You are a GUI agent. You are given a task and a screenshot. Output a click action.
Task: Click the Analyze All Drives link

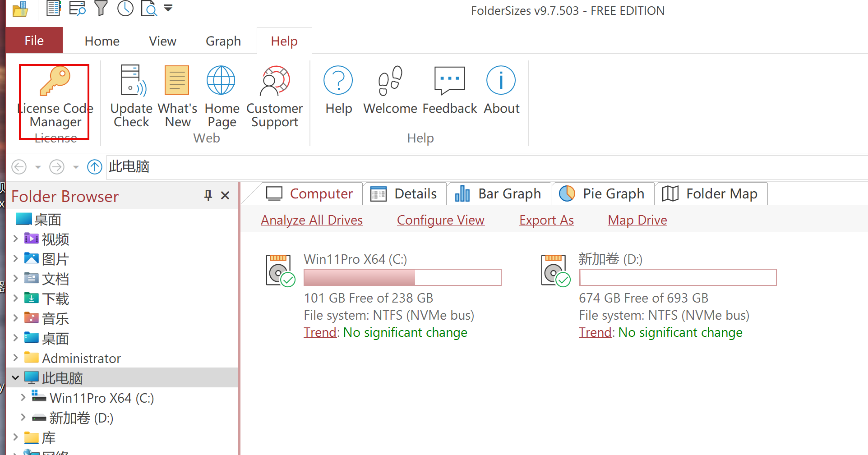(x=312, y=220)
